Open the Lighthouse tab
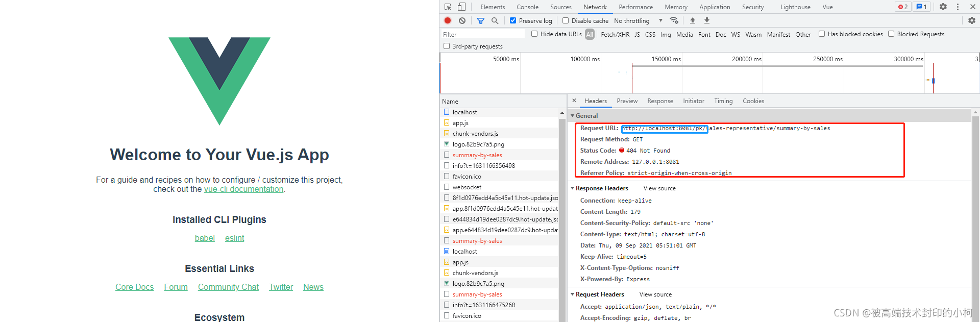The height and width of the screenshot is (322, 980). (x=795, y=7)
